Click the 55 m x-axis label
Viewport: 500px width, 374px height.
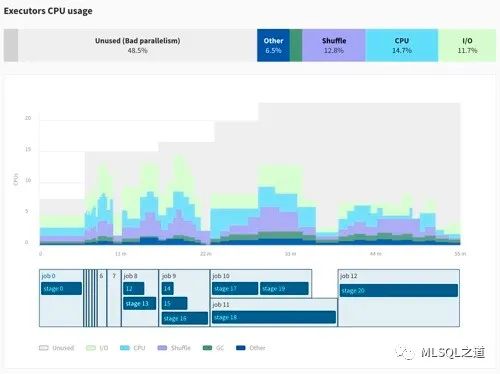[460, 254]
